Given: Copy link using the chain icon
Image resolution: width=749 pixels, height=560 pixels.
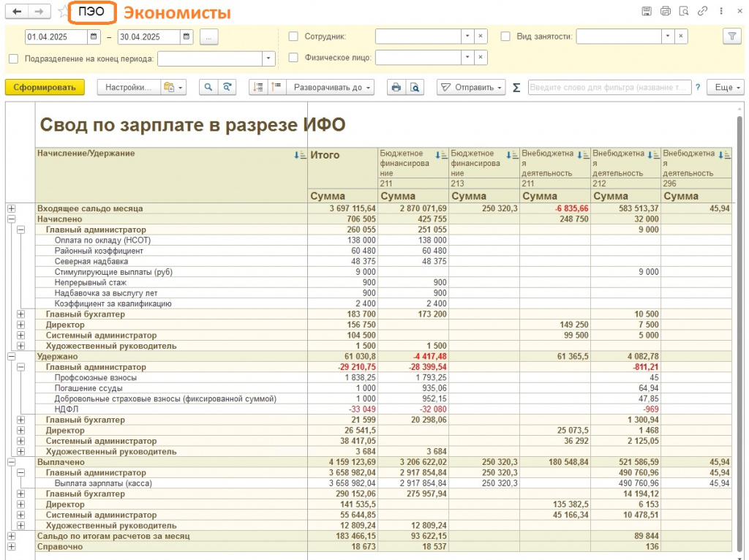Looking at the screenshot, I should click(x=703, y=11).
